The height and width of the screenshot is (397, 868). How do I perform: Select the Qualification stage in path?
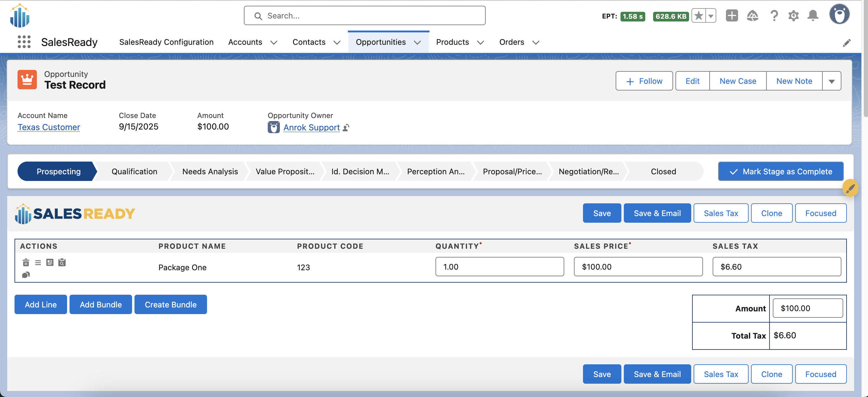point(134,171)
